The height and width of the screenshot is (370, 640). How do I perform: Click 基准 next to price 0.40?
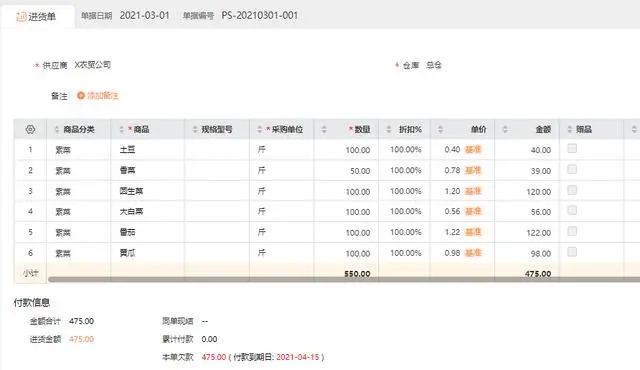point(473,150)
